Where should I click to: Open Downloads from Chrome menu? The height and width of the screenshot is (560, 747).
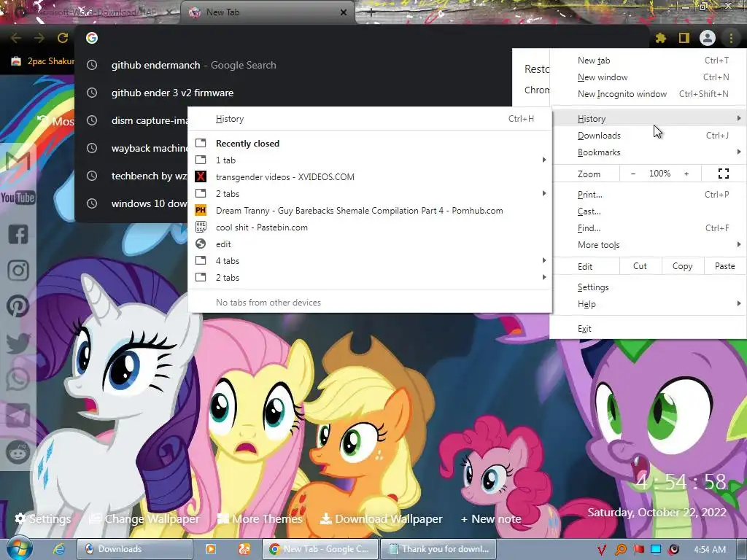648,135
